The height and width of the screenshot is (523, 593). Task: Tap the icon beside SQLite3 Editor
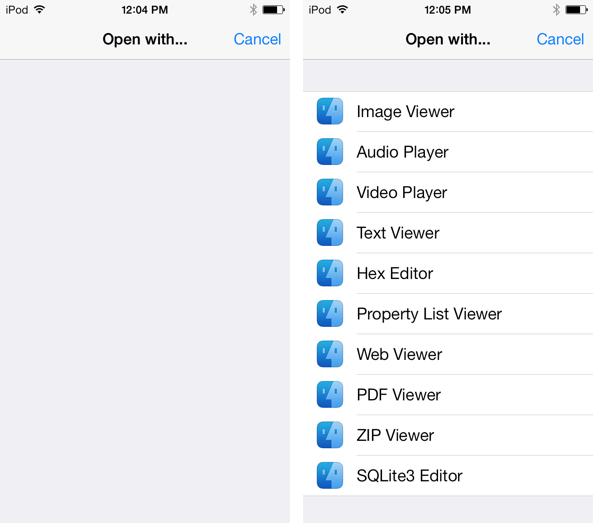point(330,475)
